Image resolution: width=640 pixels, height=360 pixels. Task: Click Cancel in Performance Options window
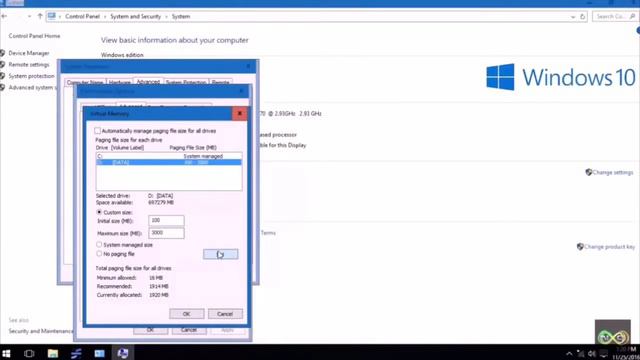tap(189, 330)
